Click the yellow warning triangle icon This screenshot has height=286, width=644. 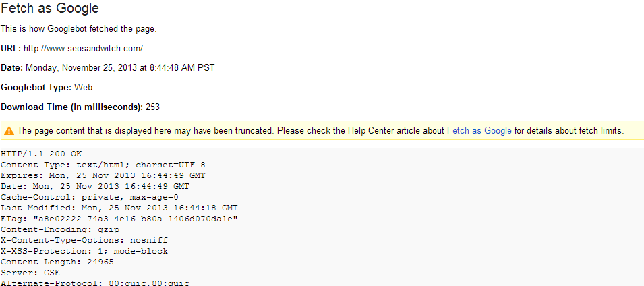[x=9, y=131]
